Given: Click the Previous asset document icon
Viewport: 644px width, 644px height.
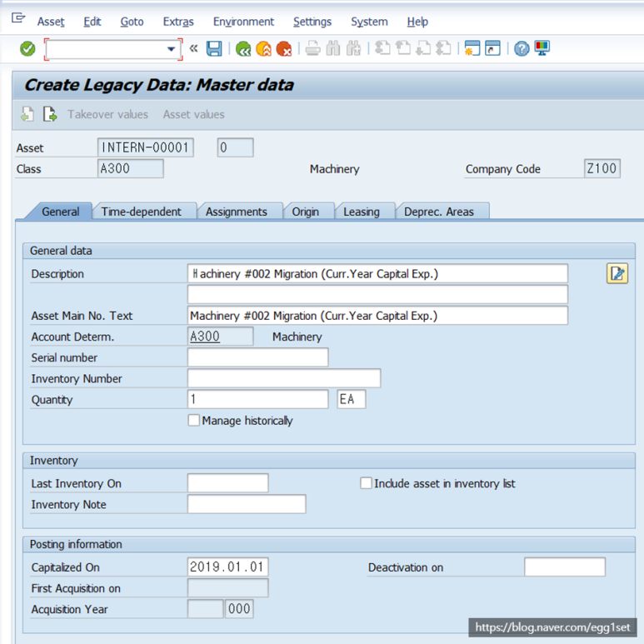Looking at the screenshot, I should [27, 114].
